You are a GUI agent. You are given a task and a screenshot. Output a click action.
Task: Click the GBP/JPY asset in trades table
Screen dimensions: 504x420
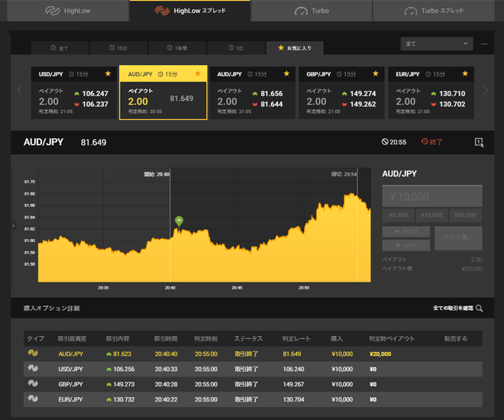[71, 384]
